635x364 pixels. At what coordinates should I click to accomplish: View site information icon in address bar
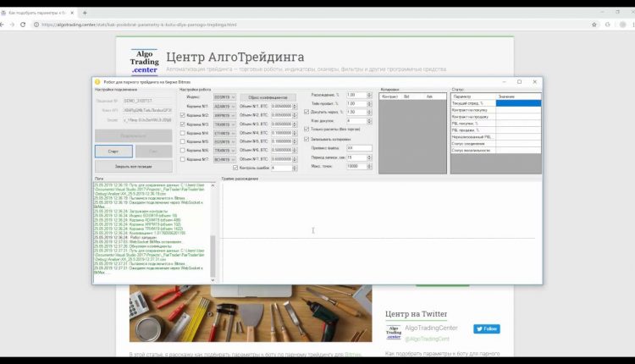click(36, 25)
